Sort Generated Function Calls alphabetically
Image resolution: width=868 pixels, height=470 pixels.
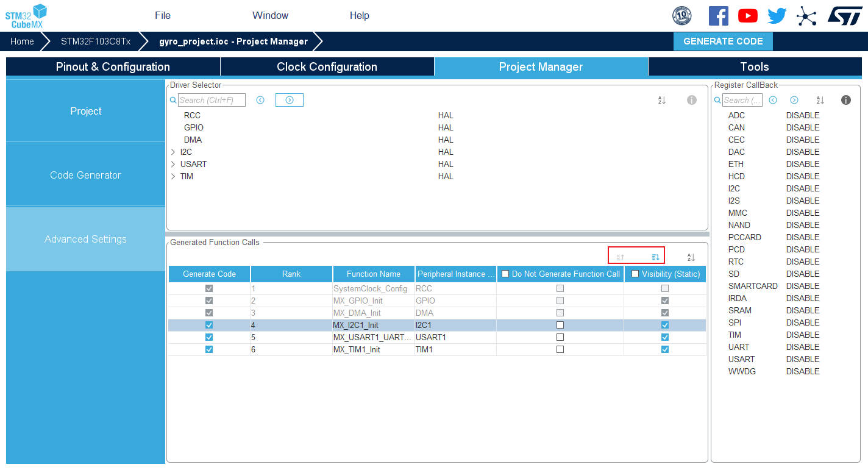click(x=691, y=257)
